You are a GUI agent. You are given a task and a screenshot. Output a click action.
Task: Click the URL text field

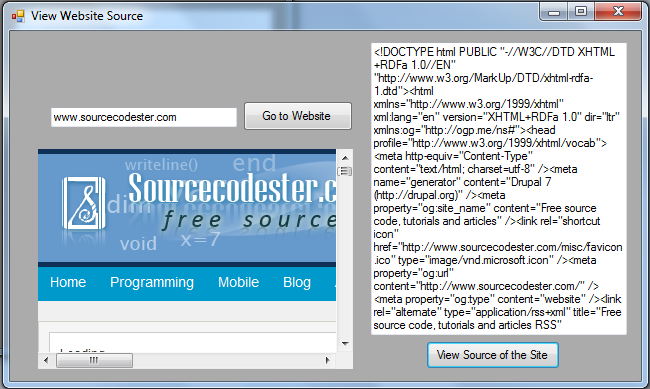pos(143,117)
